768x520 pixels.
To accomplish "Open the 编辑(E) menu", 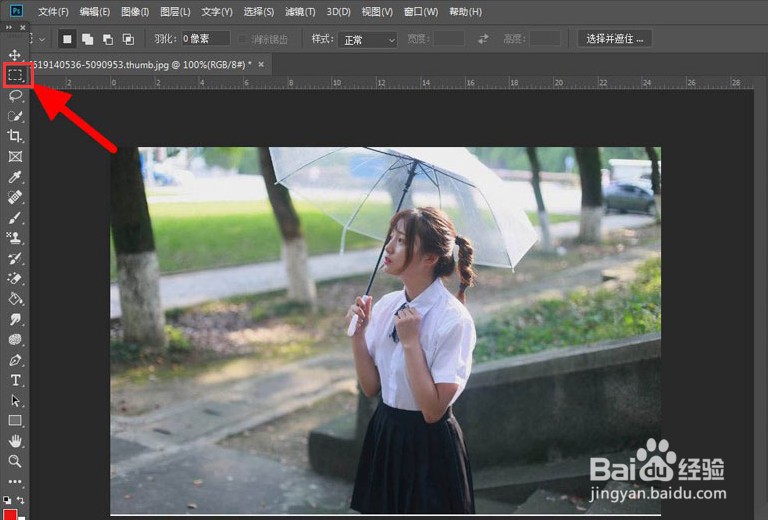I will tap(95, 12).
